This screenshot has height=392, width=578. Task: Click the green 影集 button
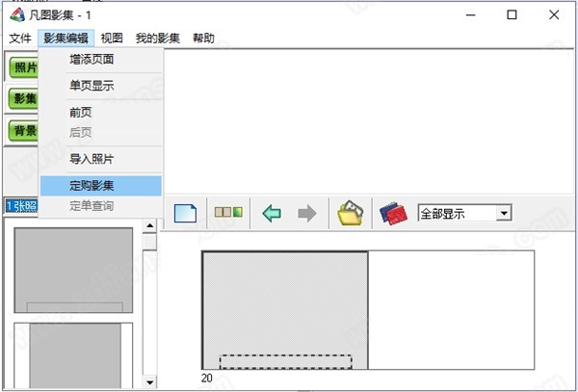point(23,99)
